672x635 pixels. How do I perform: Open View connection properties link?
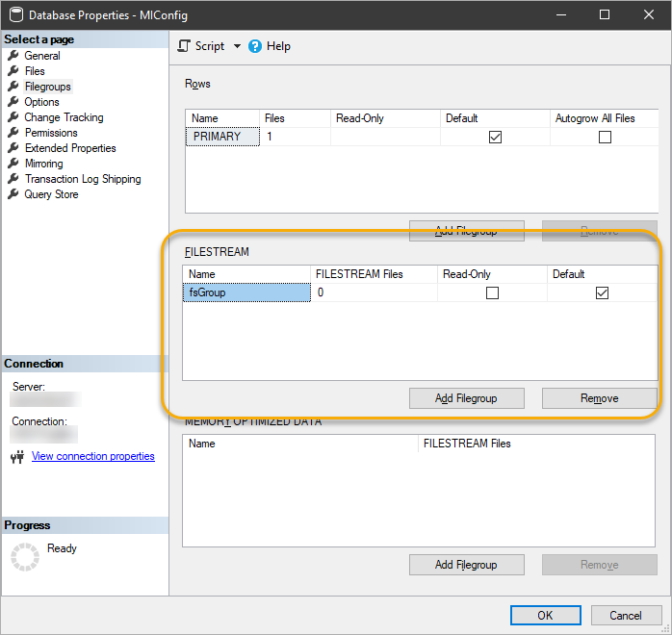click(92, 456)
